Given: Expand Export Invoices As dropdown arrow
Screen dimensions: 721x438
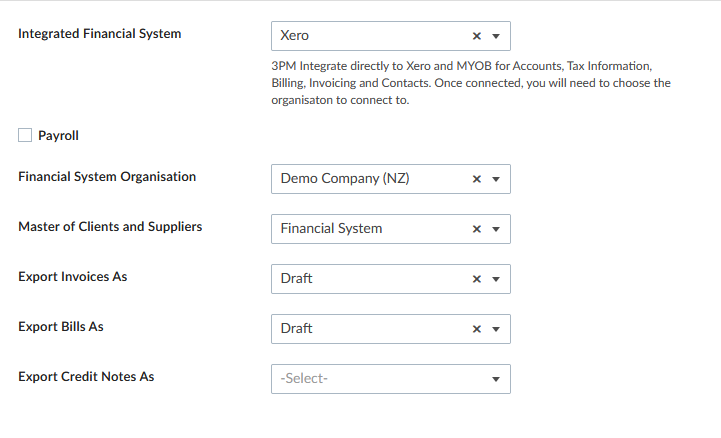Looking at the screenshot, I should [496, 279].
